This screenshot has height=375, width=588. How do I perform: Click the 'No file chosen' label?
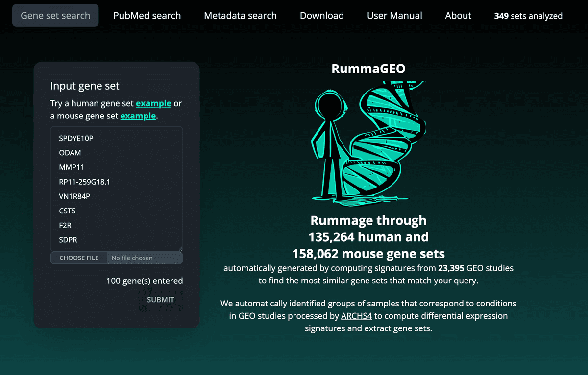tap(132, 258)
